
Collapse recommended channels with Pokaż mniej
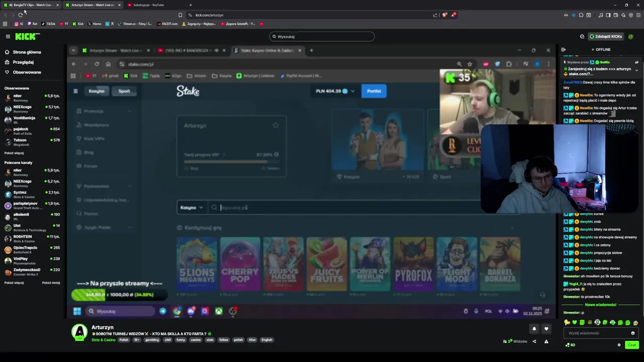(x=51, y=283)
